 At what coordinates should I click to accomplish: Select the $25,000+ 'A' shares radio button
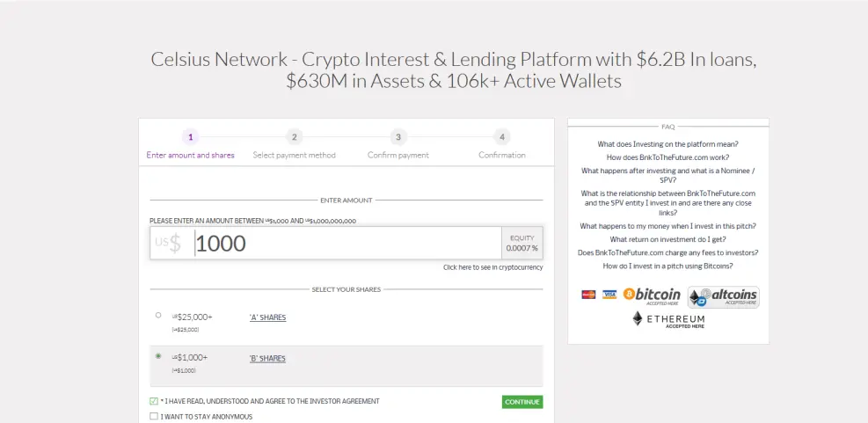[158, 315]
